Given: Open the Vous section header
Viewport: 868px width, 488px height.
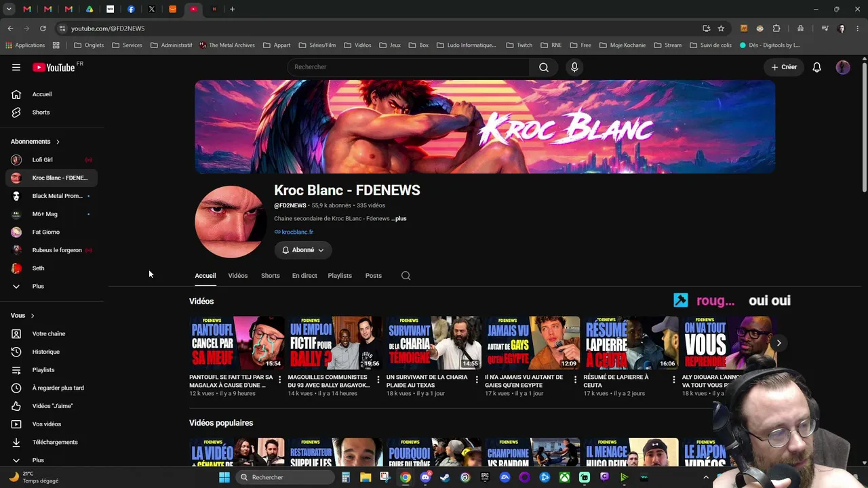Looking at the screenshot, I should 22,315.
